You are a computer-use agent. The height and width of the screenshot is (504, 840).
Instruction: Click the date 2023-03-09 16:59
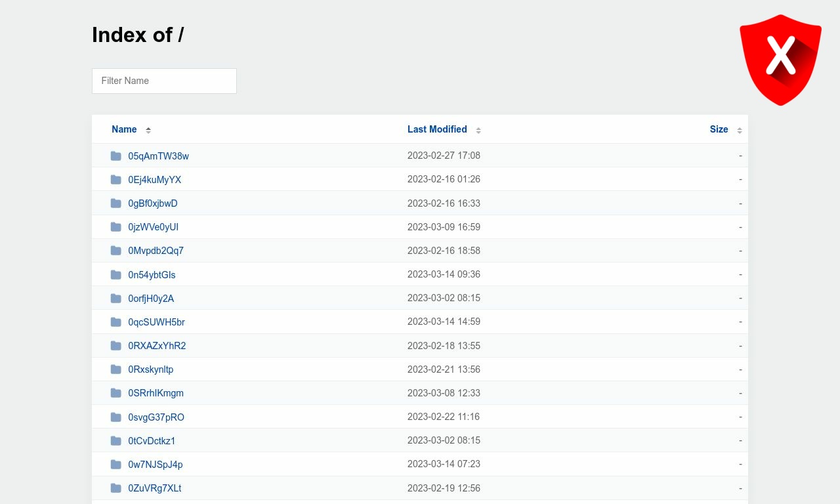[x=444, y=226]
